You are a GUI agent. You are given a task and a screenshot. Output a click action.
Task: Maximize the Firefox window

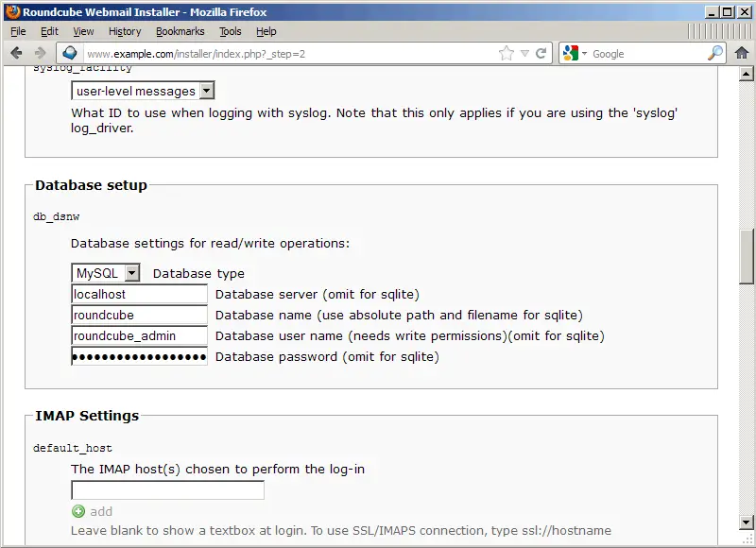pyautogui.click(x=728, y=11)
